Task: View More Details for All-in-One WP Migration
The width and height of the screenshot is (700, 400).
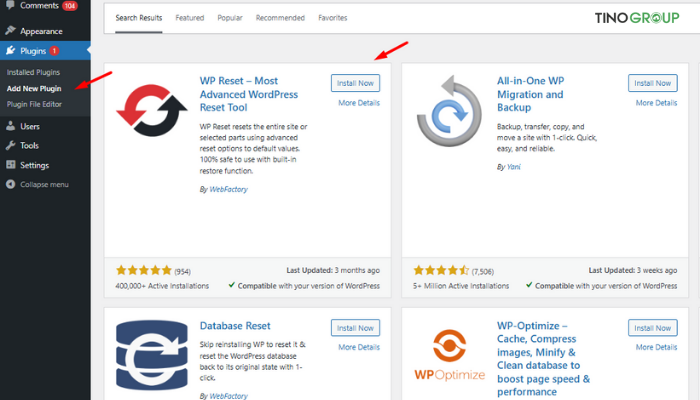Action: (656, 103)
